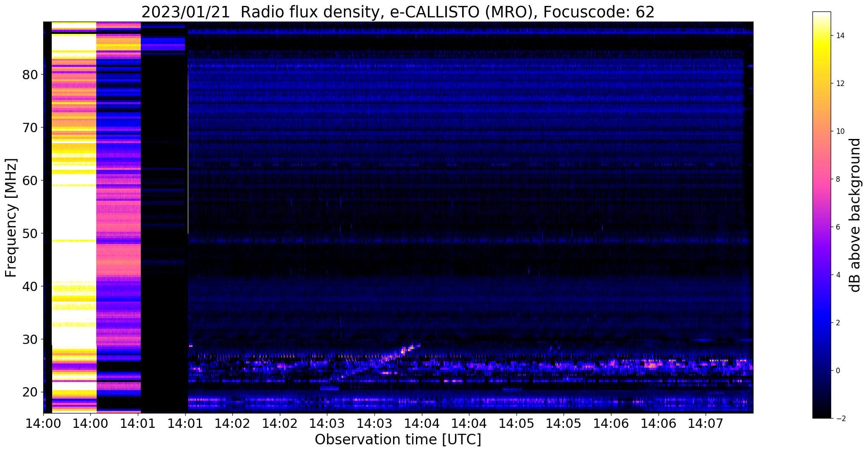Click the 8 tick on the colorbar
The width and height of the screenshot is (868, 452).
point(837,180)
